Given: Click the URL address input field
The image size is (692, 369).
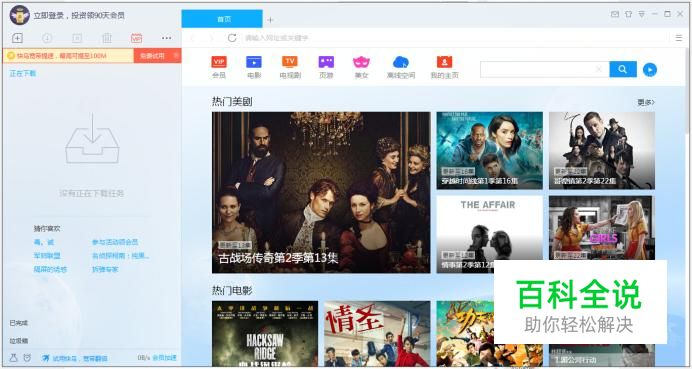Looking at the screenshot, I should coord(455,38).
